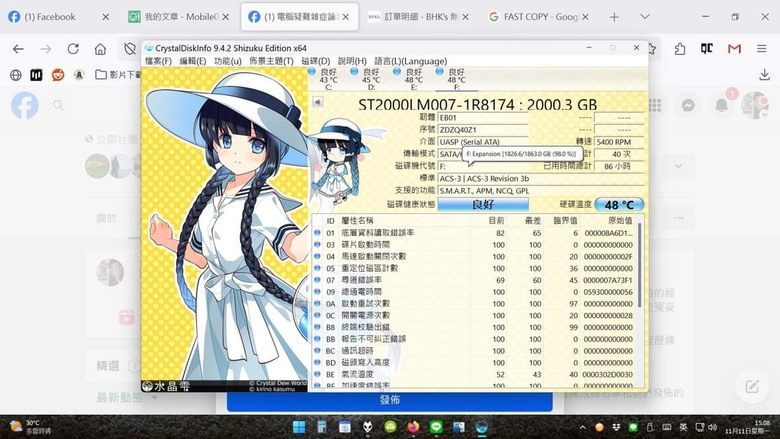The width and height of the screenshot is (780, 439).
Task: Click the 5400 RPM rotation value
Action: pyautogui.click(x=619, y=142)
